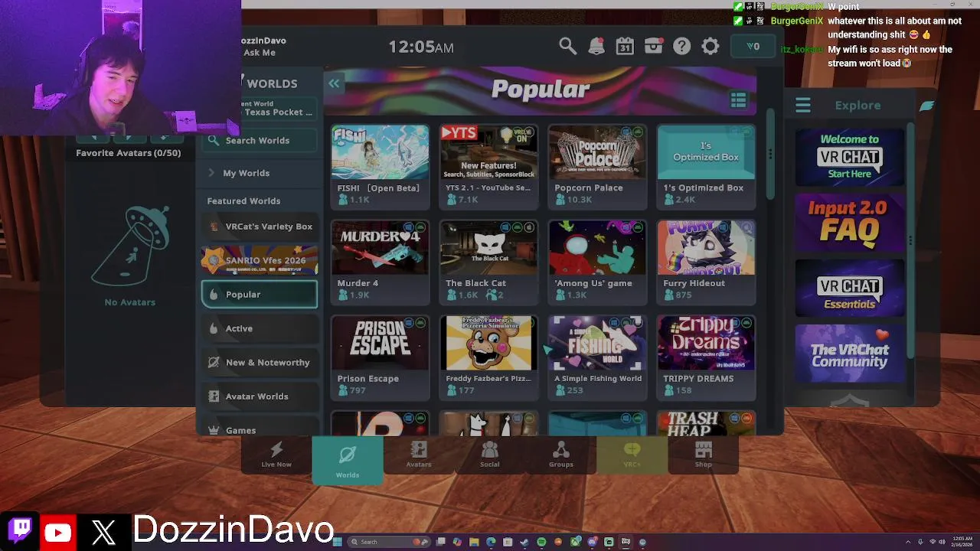Switch to the Avatars tab
This screenshot has height=551, width=980.
[x=419, y=455]
